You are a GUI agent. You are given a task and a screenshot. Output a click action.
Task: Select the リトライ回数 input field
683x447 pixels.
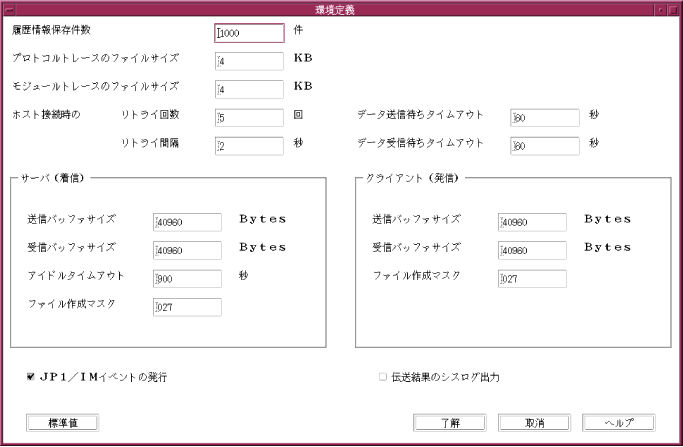point(249,118)
